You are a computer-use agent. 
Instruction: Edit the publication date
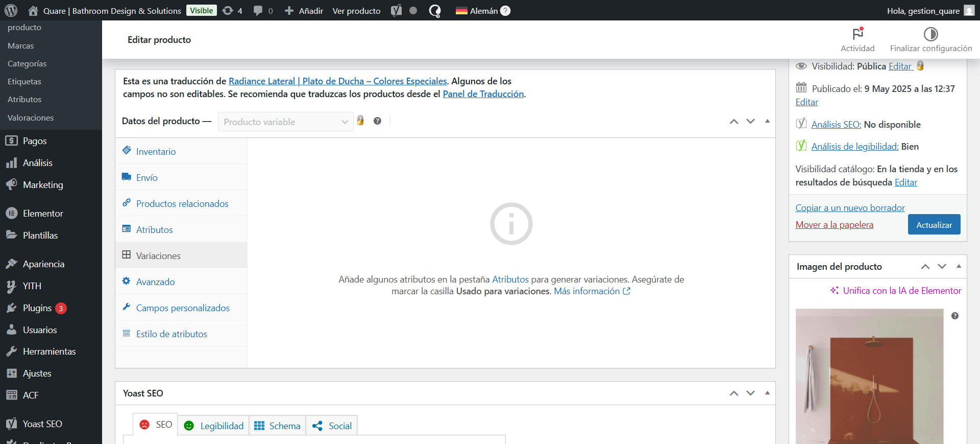(x=806, y=102)
